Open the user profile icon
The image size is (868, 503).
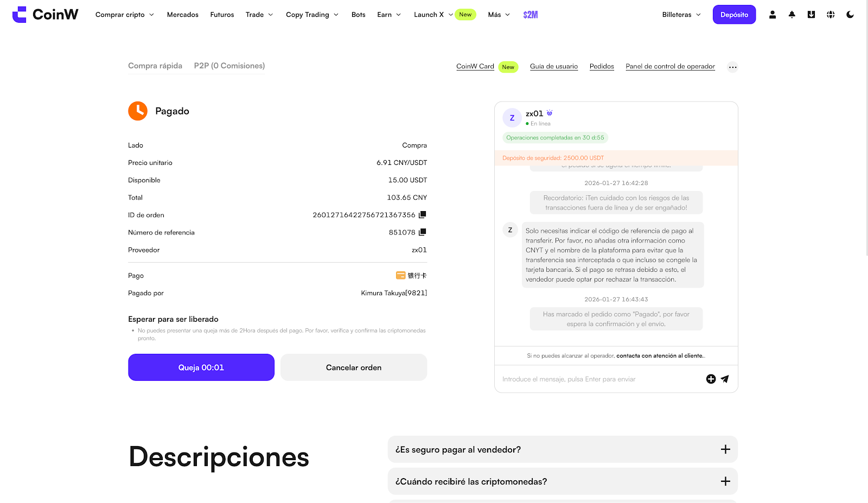point(772,15)
